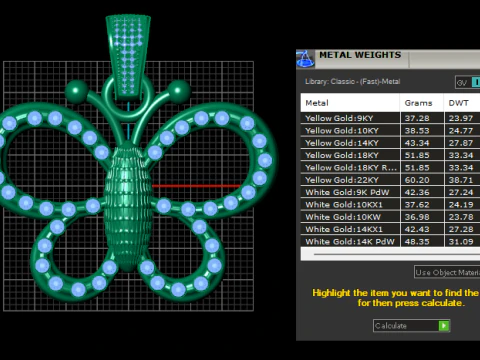Select the Yellow Gold:14KY row
Viewport: 480px width, 360px height.
point(390,143)
